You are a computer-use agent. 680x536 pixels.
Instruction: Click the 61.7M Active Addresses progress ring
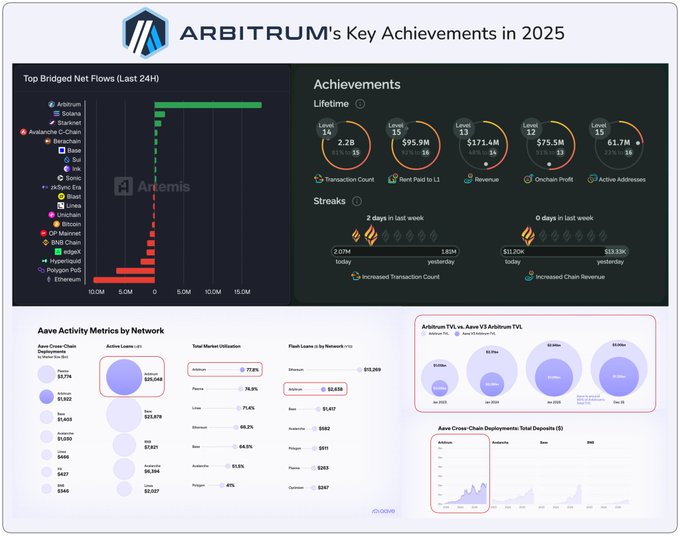click(x=619, y=145)
